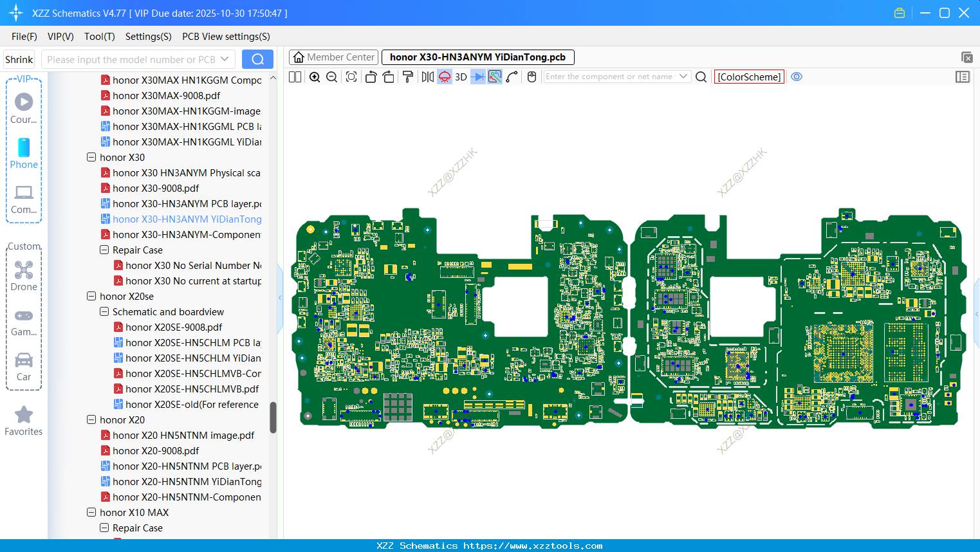The height and width of the screenshot is (552, 980).
Task: Open the Drone category
Action: pyautogui.click(x=24, y=275)
